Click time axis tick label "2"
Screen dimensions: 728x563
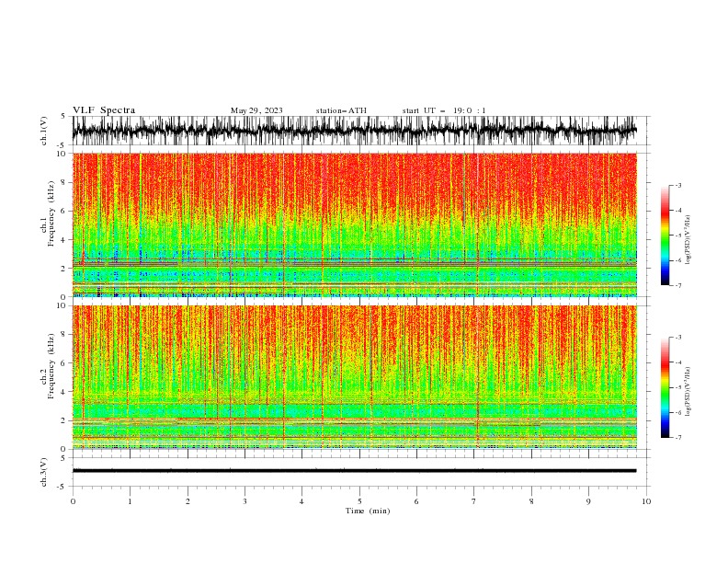click(x=188, y=501)
